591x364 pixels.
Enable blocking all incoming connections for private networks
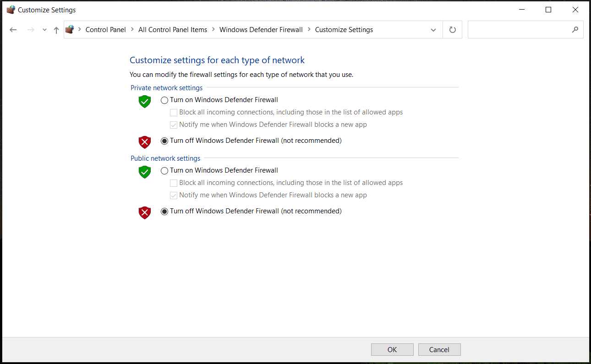click(174, 112)
